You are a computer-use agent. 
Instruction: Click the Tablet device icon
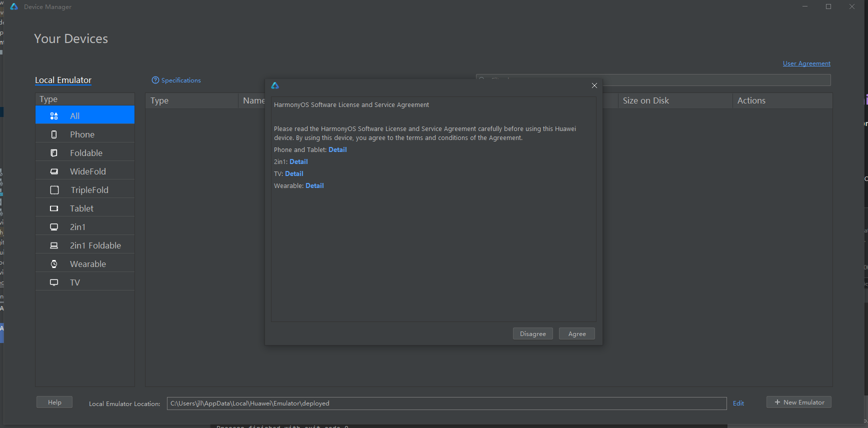point(54,208)
